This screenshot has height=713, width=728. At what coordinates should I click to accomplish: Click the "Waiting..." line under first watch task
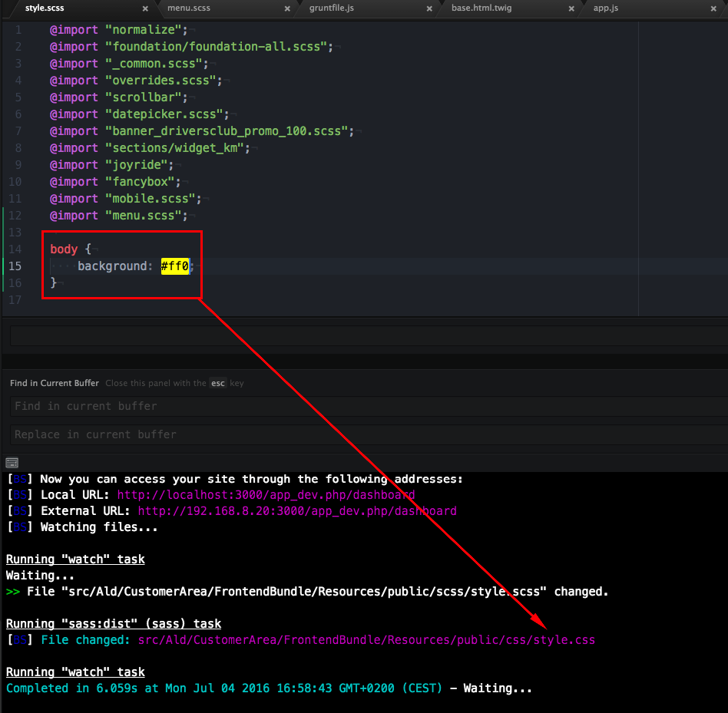[x=40, y=576]
